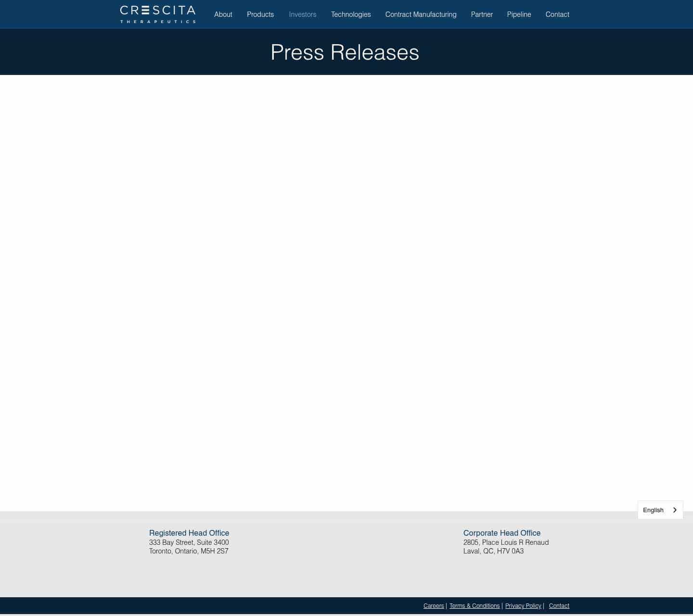Open the About menu
This screenshot has width=693, height=616.
pyautogui.click(x=223, y=14)
